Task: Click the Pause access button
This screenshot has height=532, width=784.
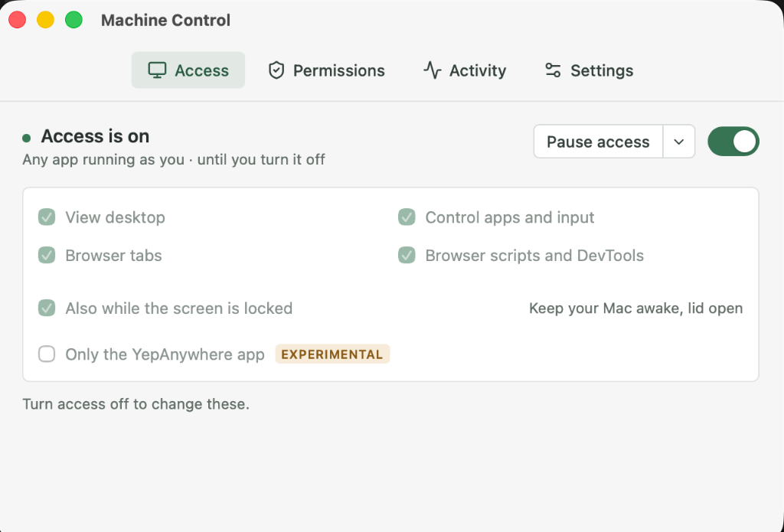Action: (x=598, y=142)
